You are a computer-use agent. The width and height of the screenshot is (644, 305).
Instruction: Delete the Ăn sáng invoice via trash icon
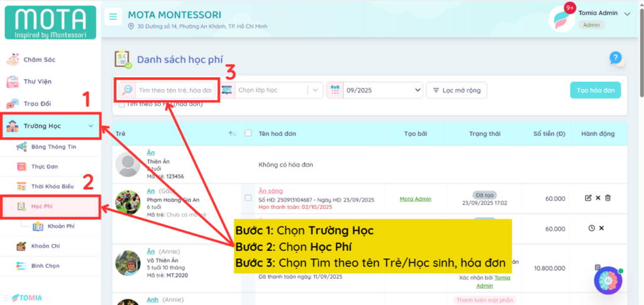(x=608, y=198)
